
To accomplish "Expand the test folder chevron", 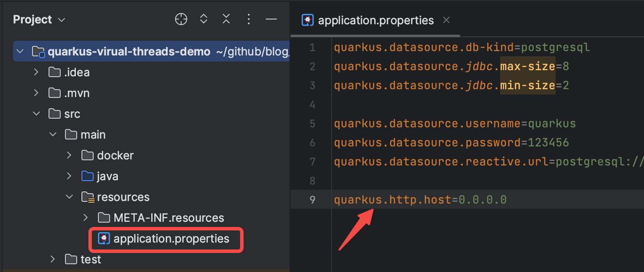I will click(52, 259).
